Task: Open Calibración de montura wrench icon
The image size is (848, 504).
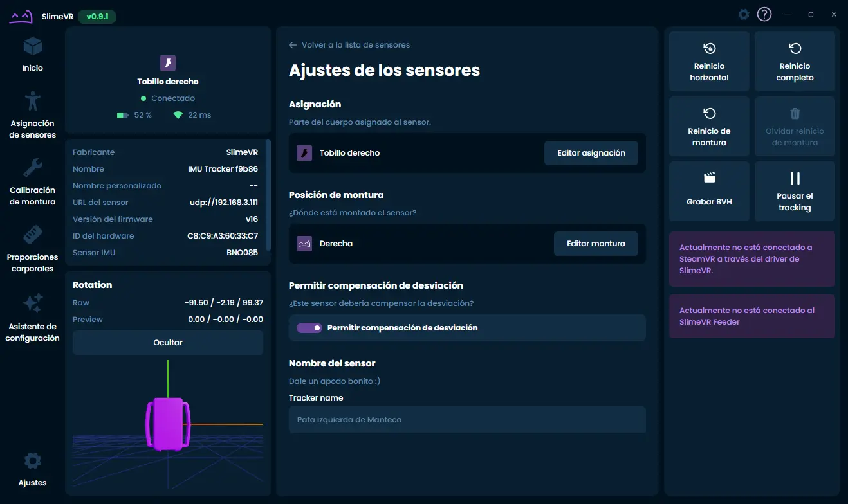Action: [32, 169]
